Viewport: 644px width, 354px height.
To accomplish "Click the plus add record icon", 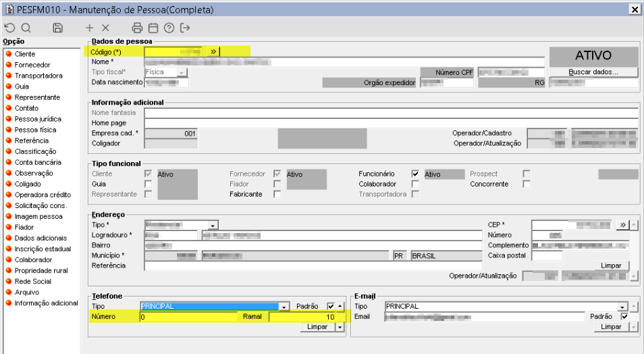I will coord(89,28).
